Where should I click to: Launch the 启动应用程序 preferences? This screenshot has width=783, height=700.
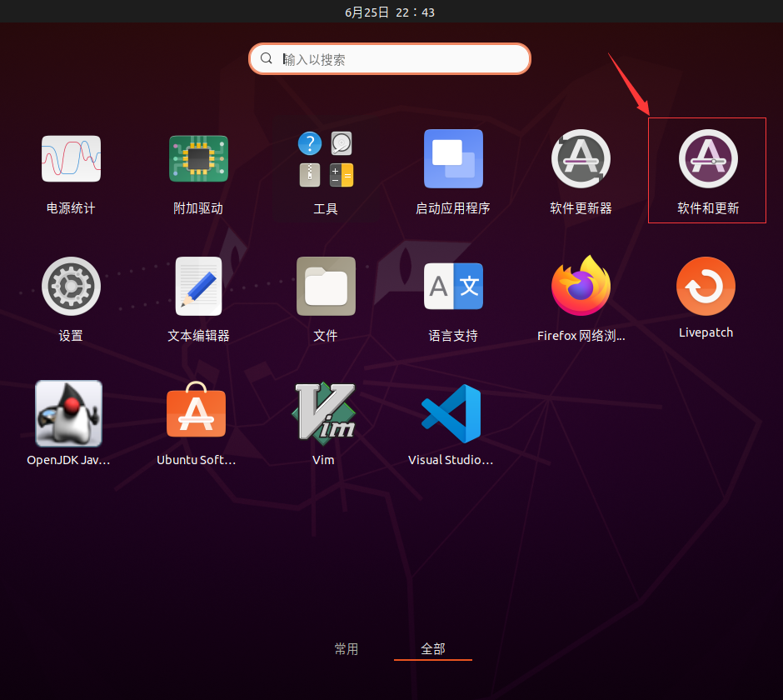(452, 170)
